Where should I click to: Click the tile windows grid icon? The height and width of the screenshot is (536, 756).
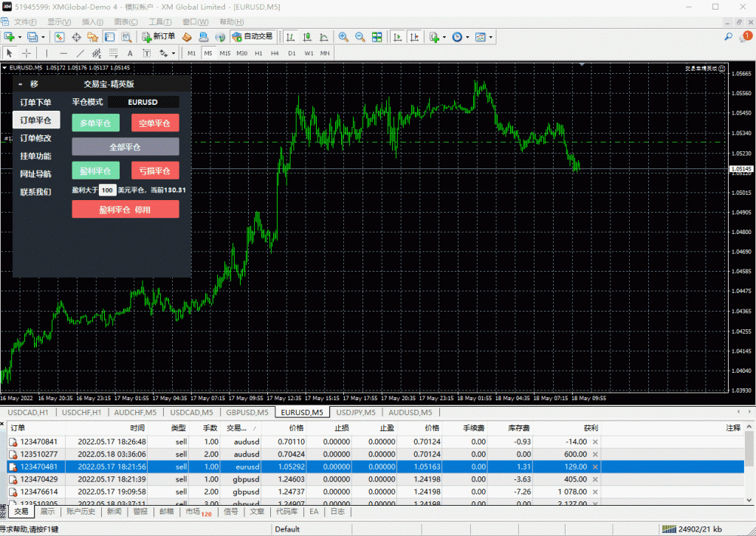coord(377,36)
